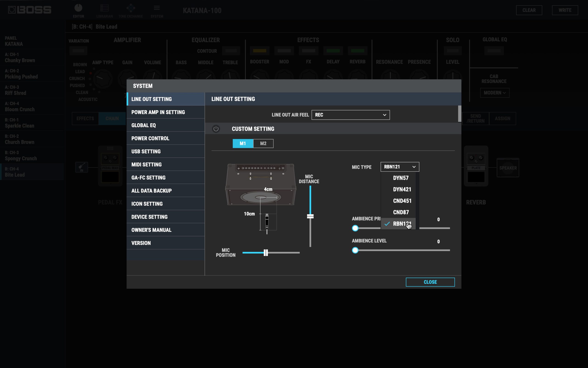Toggle the Custom Setting power icon

coord(216,129)
